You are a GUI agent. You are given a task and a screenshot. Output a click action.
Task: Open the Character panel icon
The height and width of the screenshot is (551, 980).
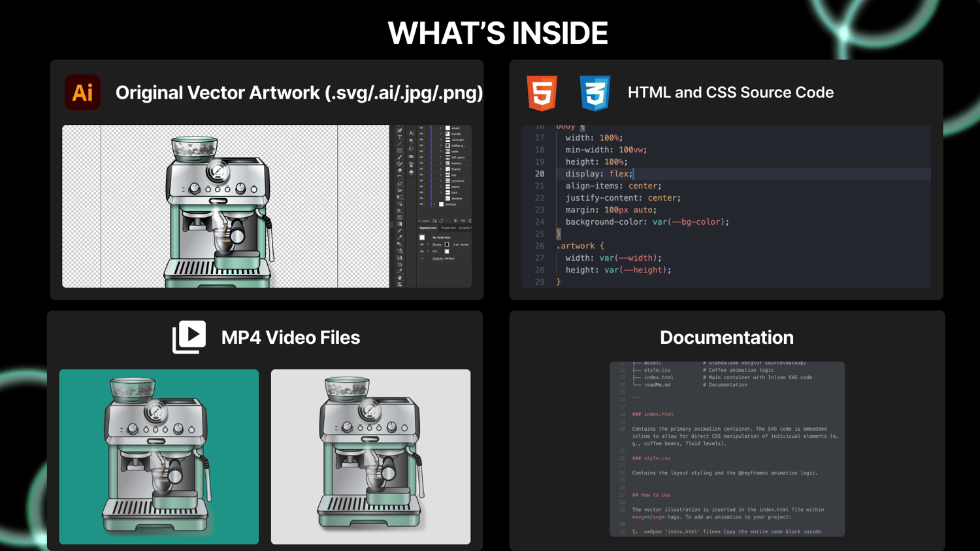click(x=411, y=133)
